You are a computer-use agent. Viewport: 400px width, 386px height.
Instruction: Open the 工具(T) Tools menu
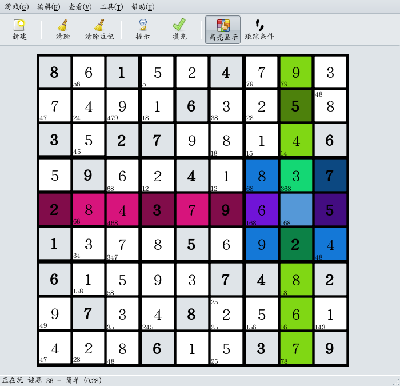(x=111, y=7)
